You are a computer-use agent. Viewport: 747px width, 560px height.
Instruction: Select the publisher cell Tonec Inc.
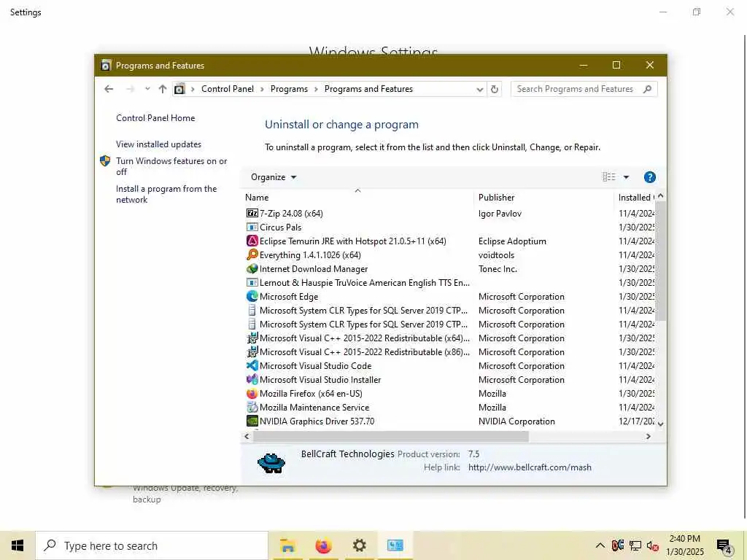click(498, 268)
